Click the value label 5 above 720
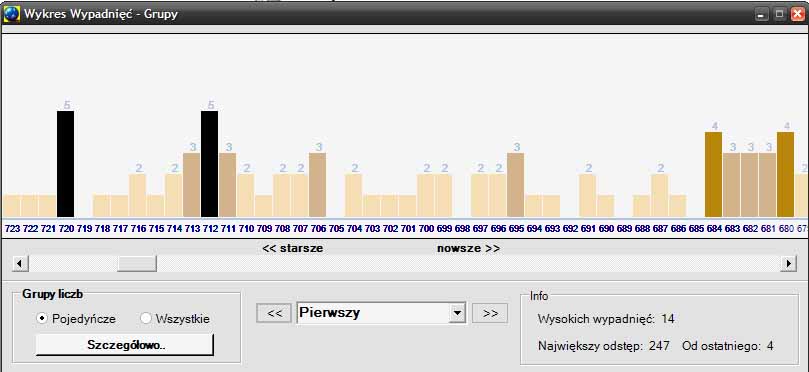Screen dimensions: 809x372 pyautogui.click(x=66, y=105)
